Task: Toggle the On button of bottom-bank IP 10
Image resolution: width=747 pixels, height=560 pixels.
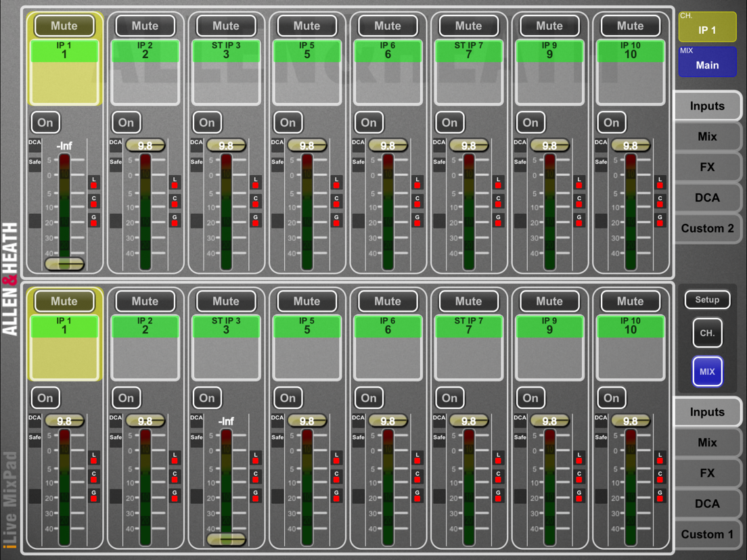Action: pos(611,398)
